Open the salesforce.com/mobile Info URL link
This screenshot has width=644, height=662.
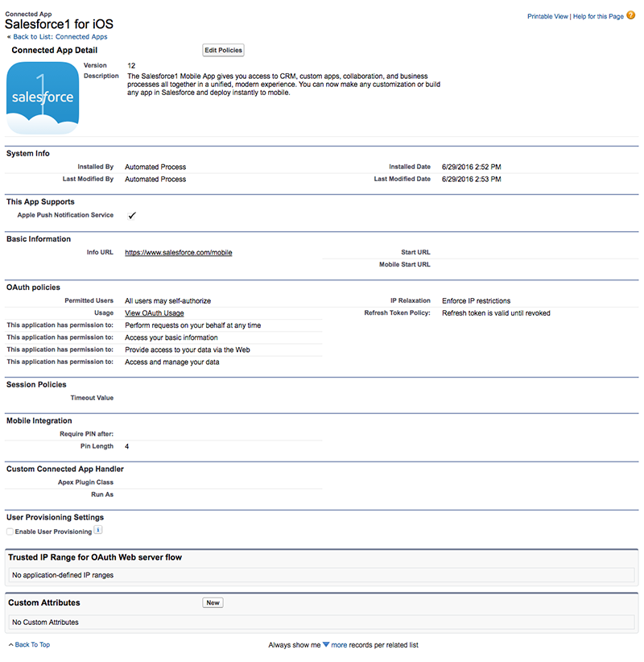(x=179, y=252)
